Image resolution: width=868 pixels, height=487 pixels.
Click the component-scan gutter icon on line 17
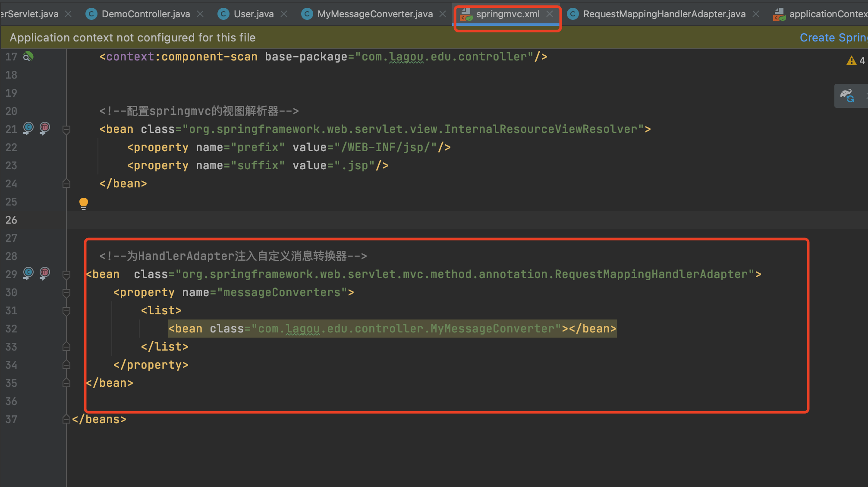(x=28, y=57)
